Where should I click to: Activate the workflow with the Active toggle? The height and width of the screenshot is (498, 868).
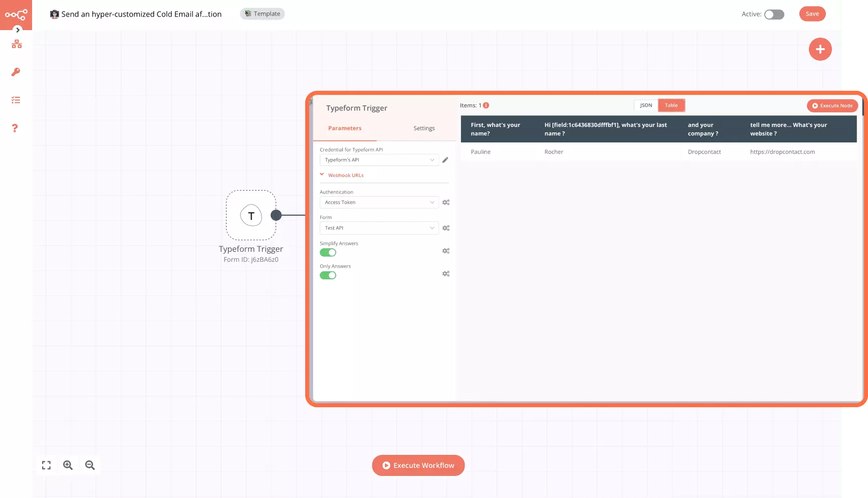pos(774,15)
